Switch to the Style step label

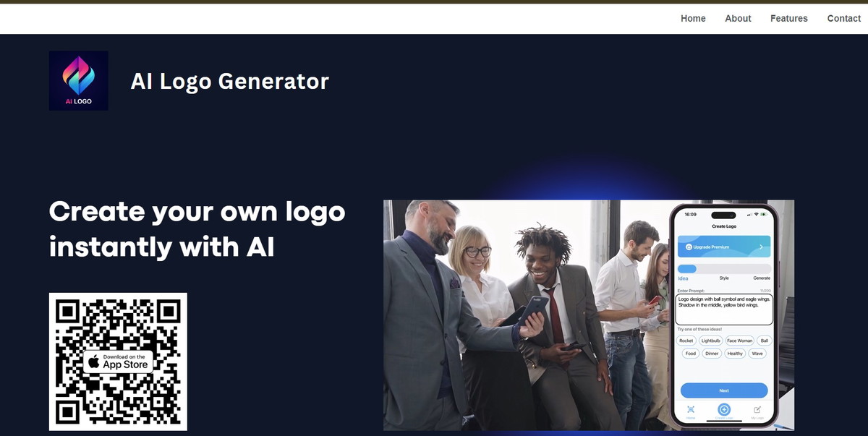click(x=724, y=278)
